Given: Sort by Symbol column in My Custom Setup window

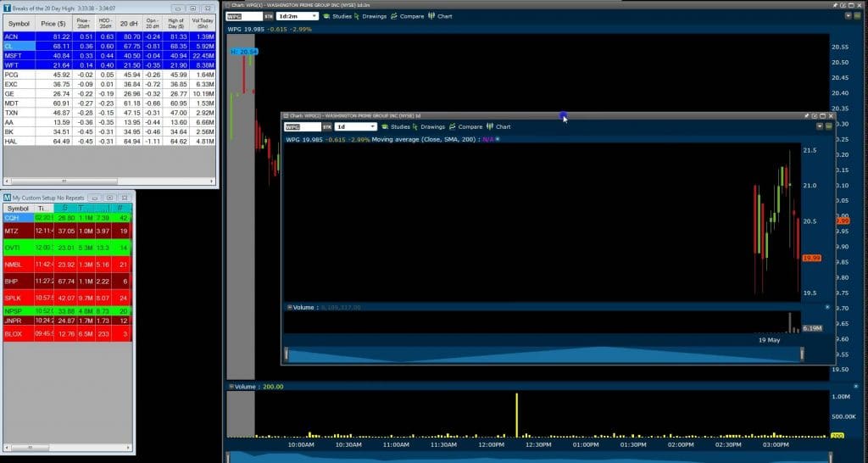Looking at the screenshot, I should coord(19,209).
